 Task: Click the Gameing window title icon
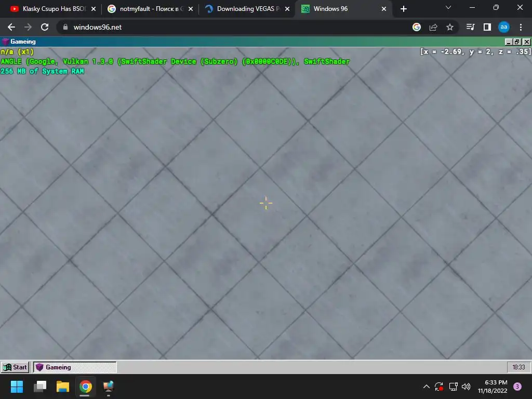(5, 42)
